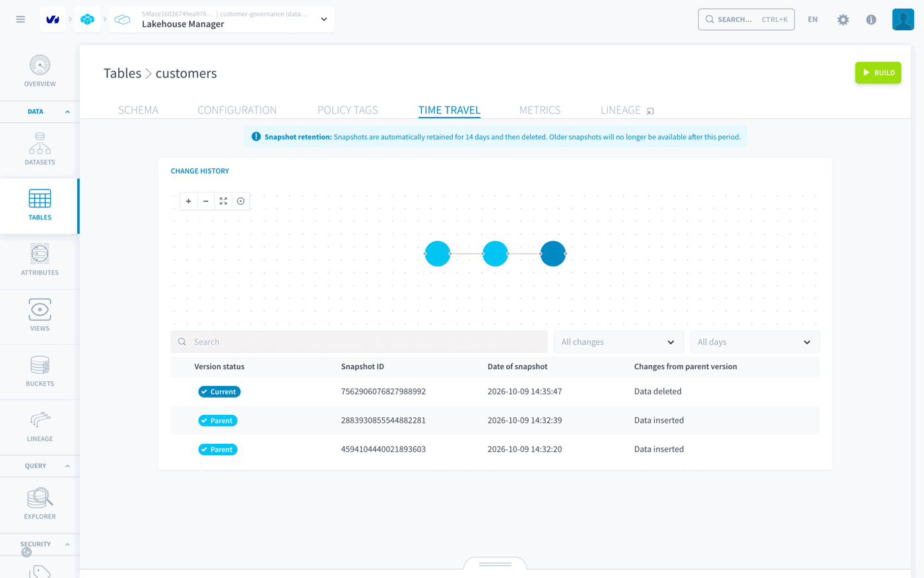Zoom in on the change history graph
Viewport: 924px width, 578px height.
pyautogui.click(x=189, y=201)
